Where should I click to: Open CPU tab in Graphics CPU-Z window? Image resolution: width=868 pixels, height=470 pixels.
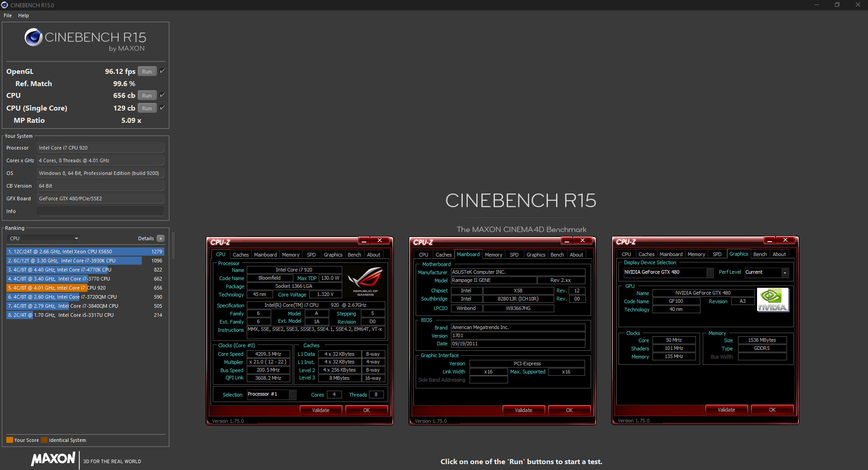(626, 254)
